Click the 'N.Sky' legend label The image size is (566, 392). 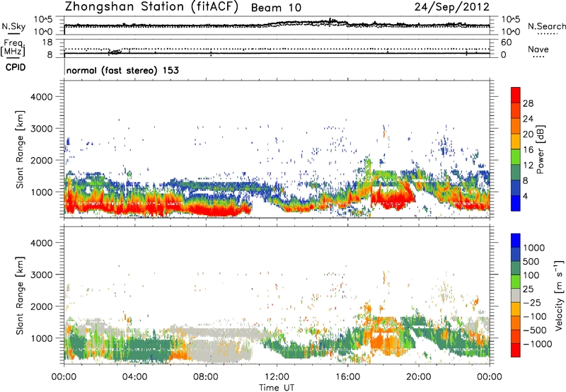13,26
